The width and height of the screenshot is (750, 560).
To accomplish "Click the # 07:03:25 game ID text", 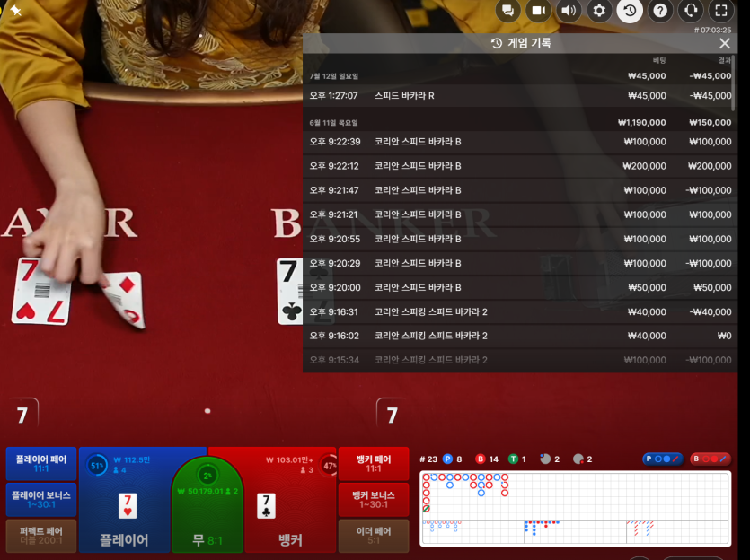I will [712, 30].
